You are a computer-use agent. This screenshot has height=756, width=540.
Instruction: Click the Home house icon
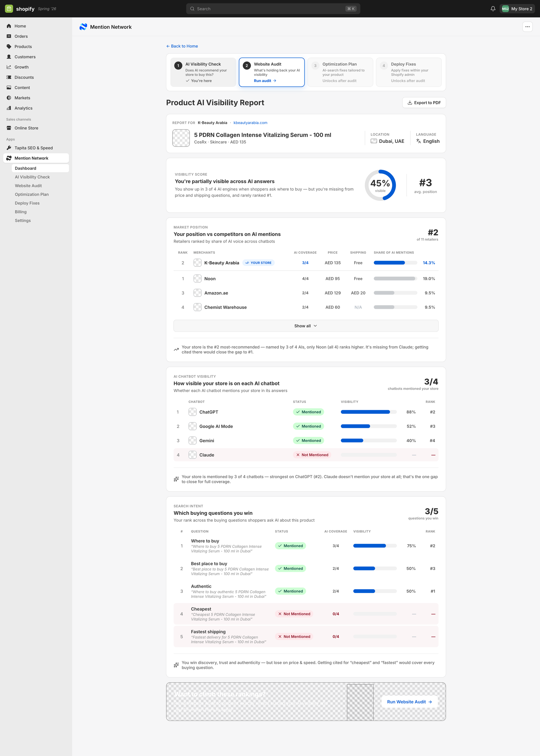(9, 26)
